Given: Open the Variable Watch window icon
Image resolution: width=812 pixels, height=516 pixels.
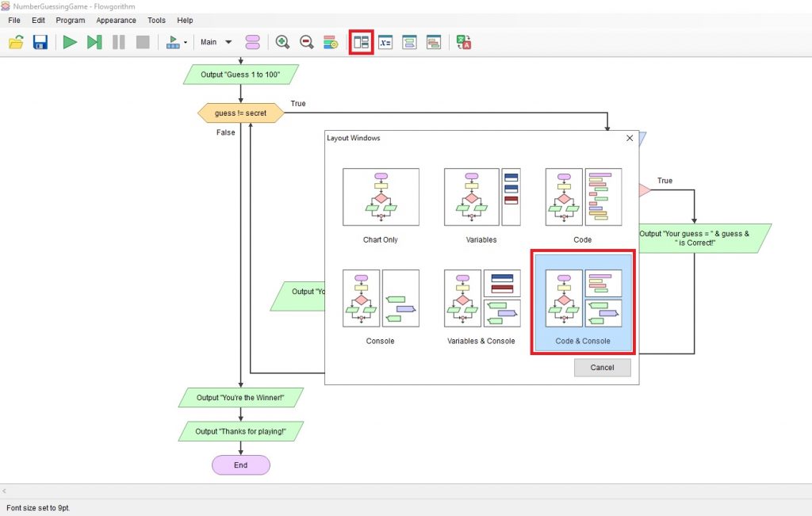Looking at the screenshot, I should point(385,42).
